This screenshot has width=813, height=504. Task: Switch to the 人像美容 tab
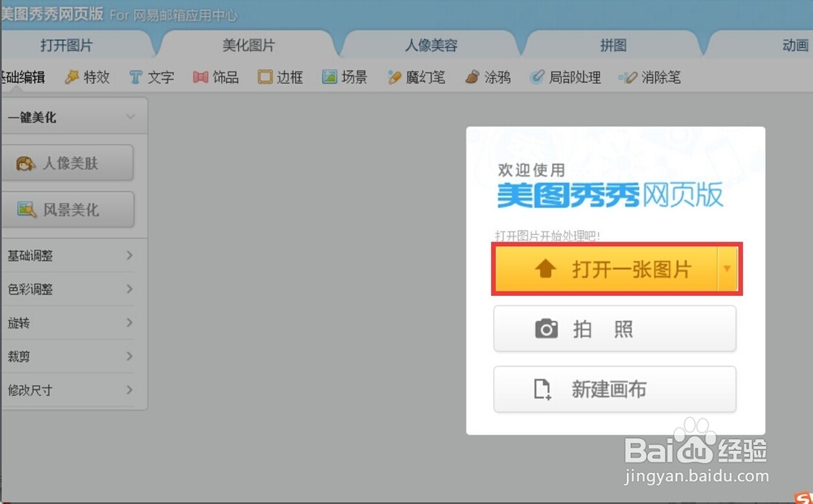pos(431,45)
